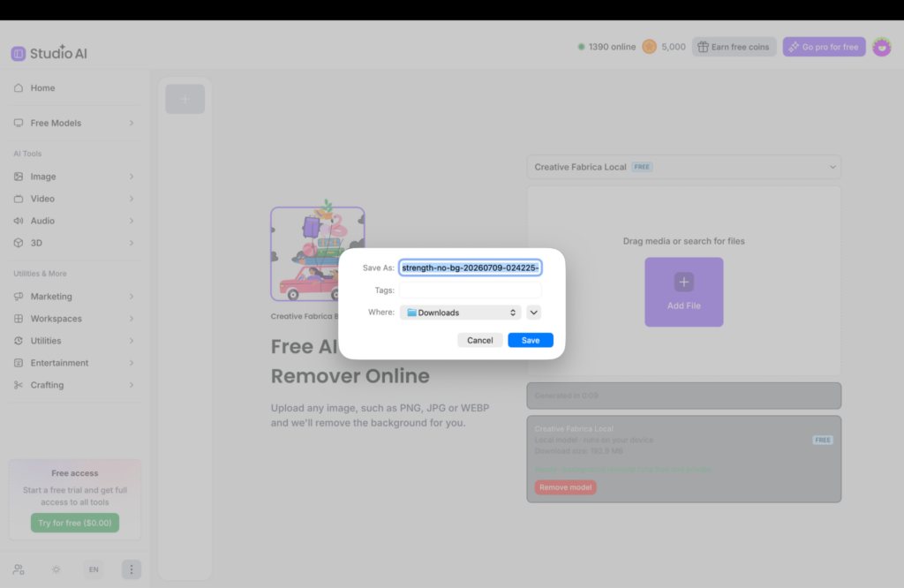Expand the Free Models submenu chevron
This screenshot has width=904, height=588.
coord(132,123)
